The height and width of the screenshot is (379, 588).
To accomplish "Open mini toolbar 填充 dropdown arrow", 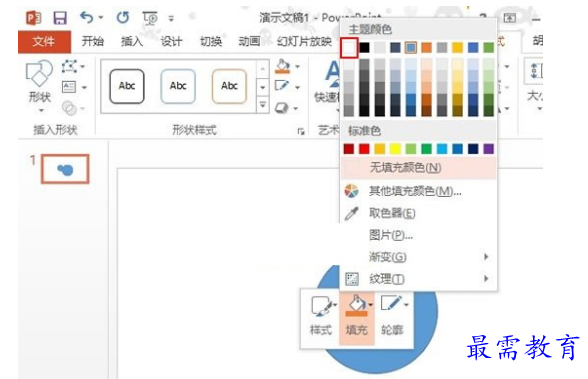I will pos(370,305).
